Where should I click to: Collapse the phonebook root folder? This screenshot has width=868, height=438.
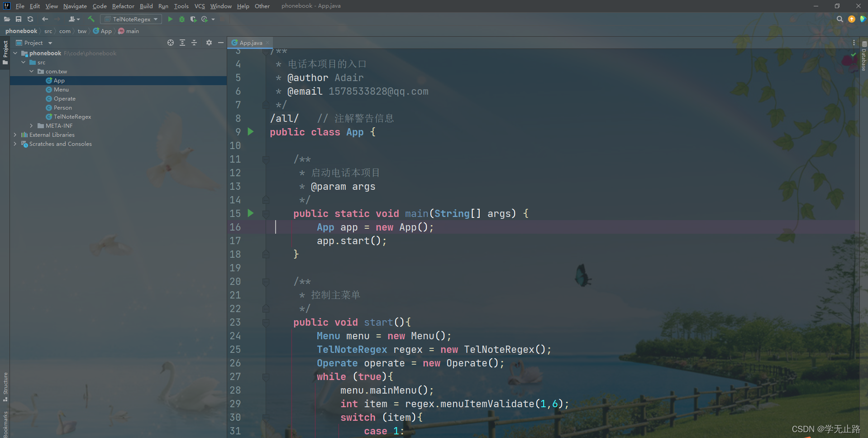15,53
